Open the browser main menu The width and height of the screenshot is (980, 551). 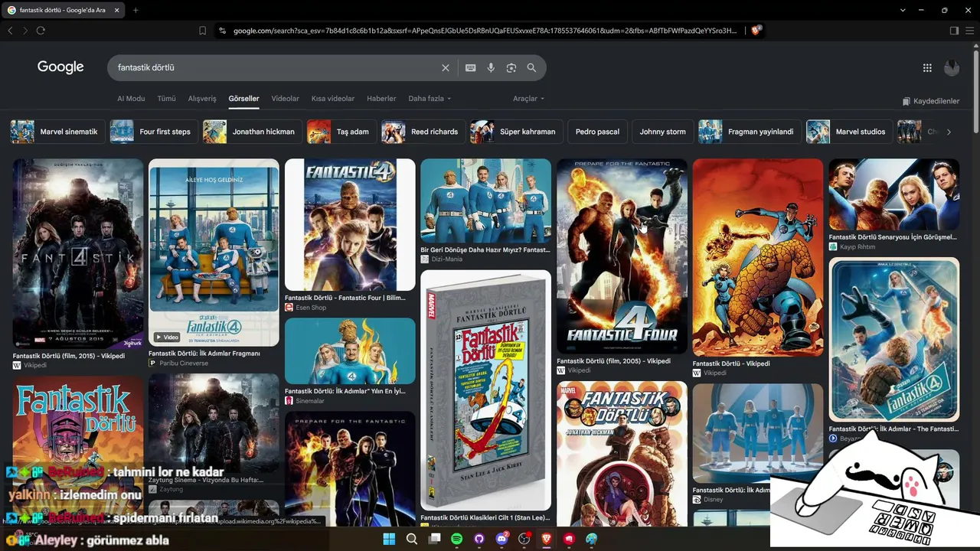[970, 31]
